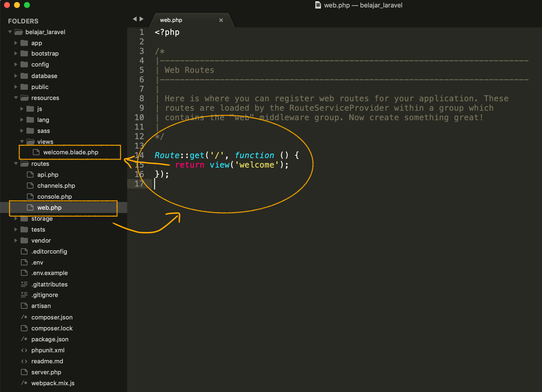The image size is (542, 392).
Task: Click the .gitignore list icon
Action: (x=24, y=295)
